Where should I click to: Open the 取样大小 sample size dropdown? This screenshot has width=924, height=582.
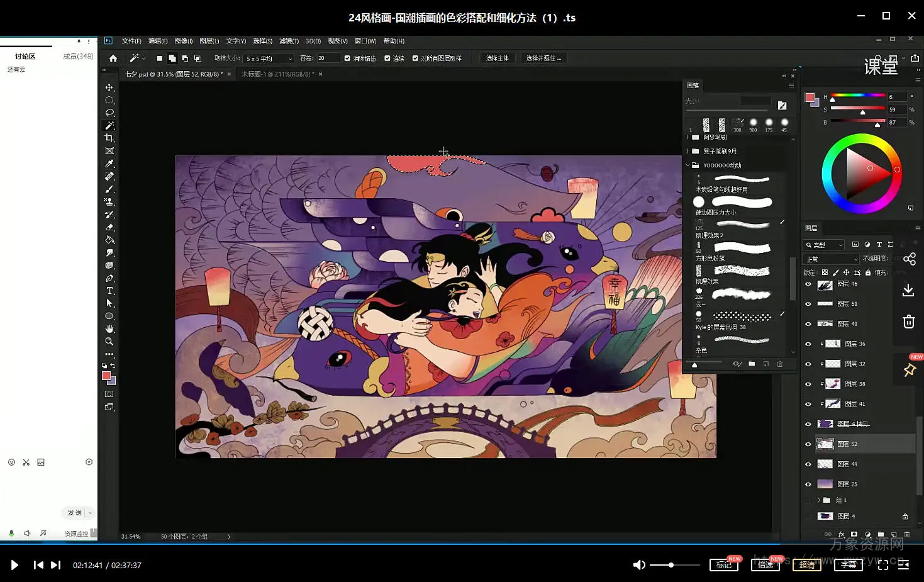coord(269,59)
